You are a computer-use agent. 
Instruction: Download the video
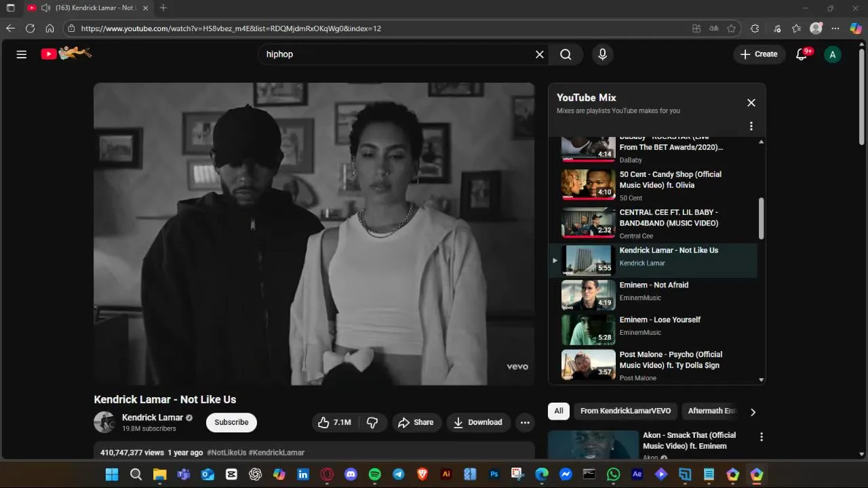click(478, 422)
